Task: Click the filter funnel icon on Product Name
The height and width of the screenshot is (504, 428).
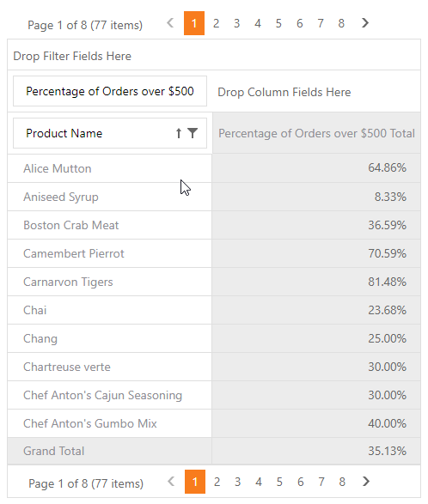Action: point(193,133)
